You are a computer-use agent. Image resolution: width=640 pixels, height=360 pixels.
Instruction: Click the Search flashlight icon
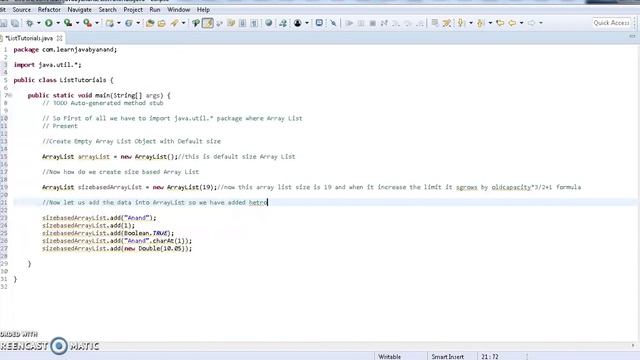coord(175,23)
